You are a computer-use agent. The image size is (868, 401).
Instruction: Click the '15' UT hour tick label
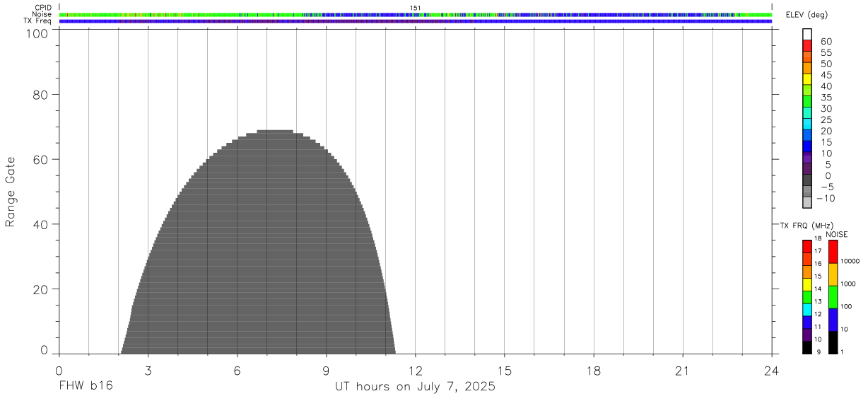coord(505,371)
